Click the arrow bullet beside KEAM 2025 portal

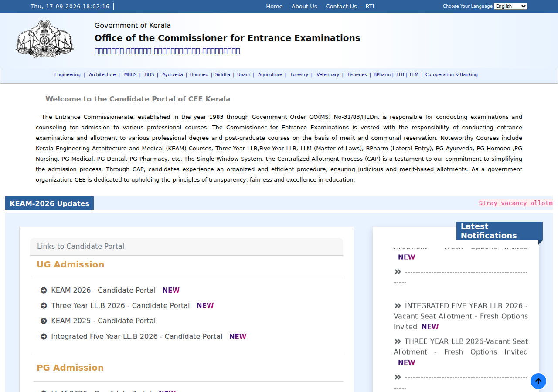pos(44,321)
